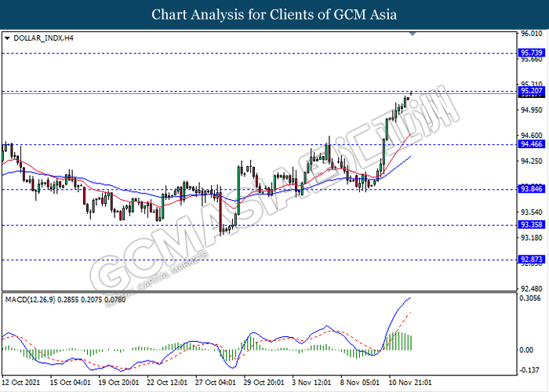This screenshot has width=549, height=392.
Task: Select the 95.207 price level label
Action: coord(532,91)
